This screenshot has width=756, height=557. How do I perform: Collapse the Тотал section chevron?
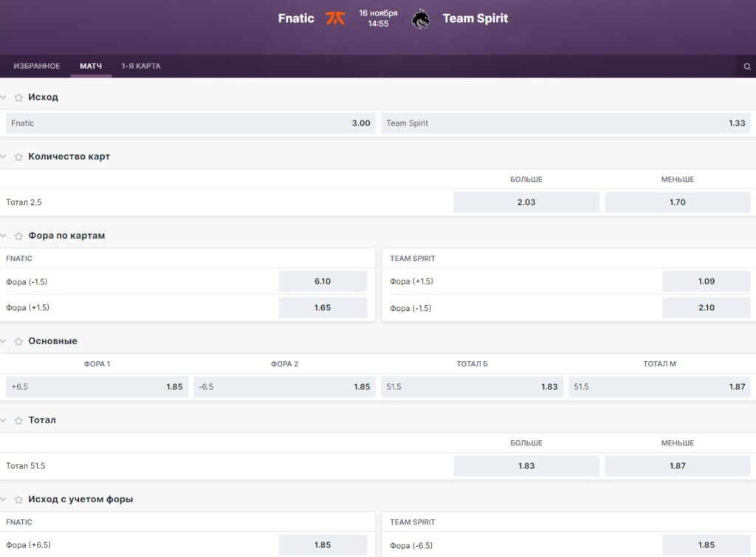tap(4, 420)
